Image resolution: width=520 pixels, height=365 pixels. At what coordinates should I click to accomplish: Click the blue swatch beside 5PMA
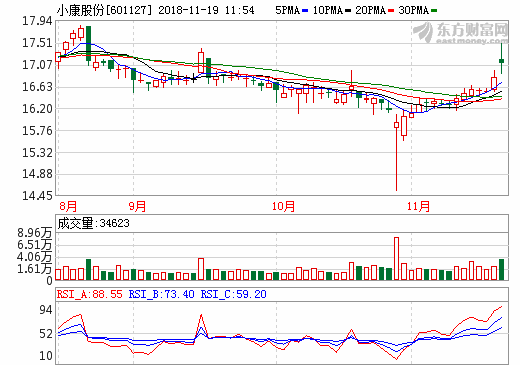pyautogui.click(x=305, y=11)
